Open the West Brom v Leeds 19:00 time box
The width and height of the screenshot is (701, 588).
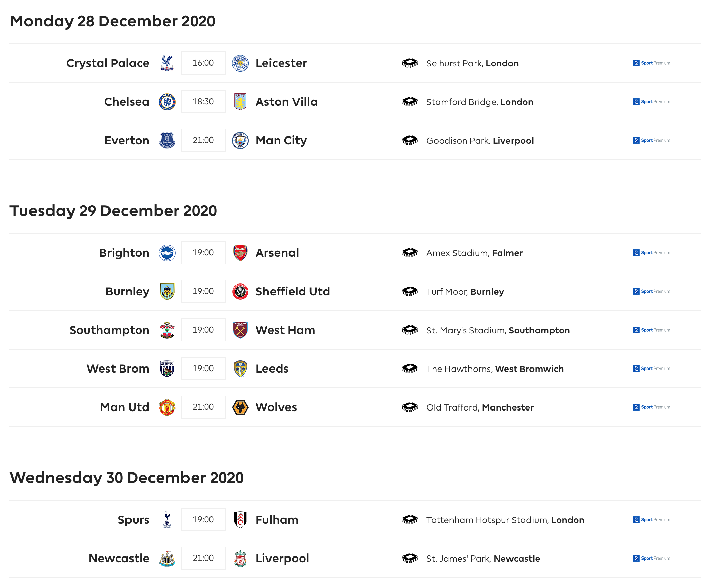click(203, 369)
